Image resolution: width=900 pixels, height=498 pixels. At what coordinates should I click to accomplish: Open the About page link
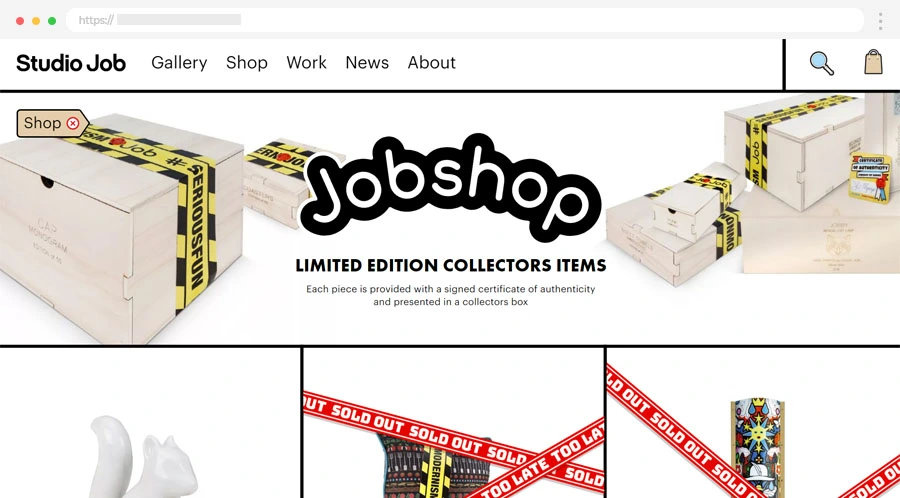[432, 63]
